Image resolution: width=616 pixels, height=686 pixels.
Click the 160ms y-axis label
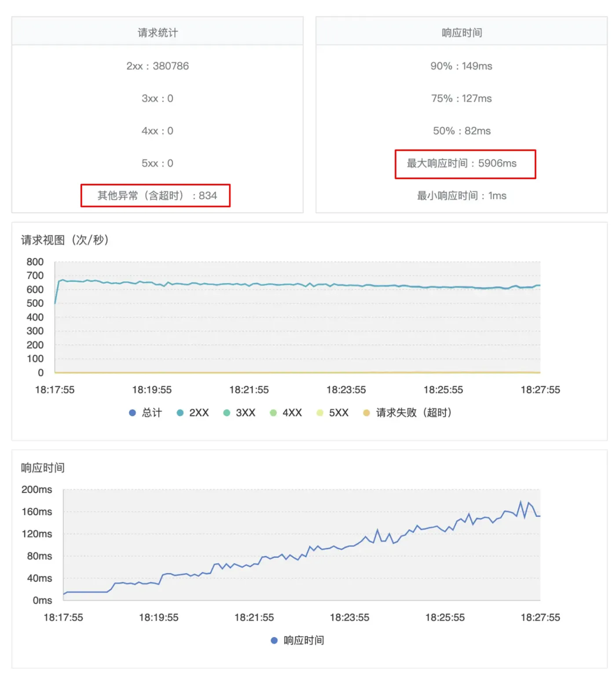[37, 512]
